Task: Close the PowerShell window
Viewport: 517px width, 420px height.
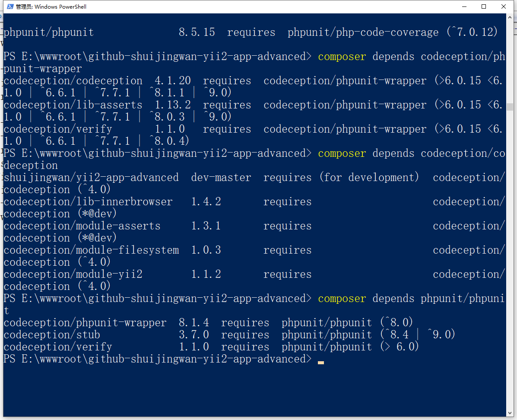Action: tap(504, 6)
